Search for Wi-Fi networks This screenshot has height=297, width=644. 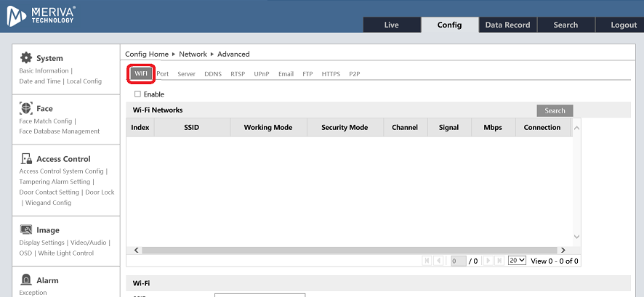click(x=555, y=110)
